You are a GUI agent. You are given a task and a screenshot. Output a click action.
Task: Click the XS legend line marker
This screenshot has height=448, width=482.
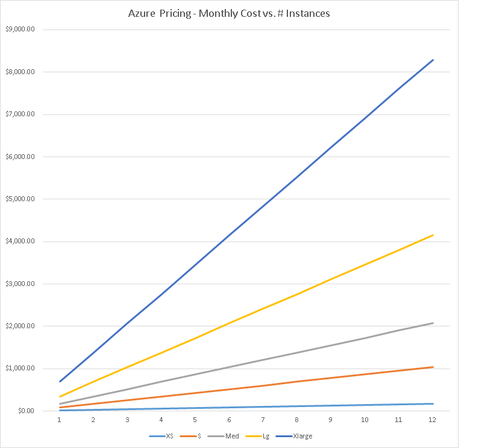coord(157,436)
